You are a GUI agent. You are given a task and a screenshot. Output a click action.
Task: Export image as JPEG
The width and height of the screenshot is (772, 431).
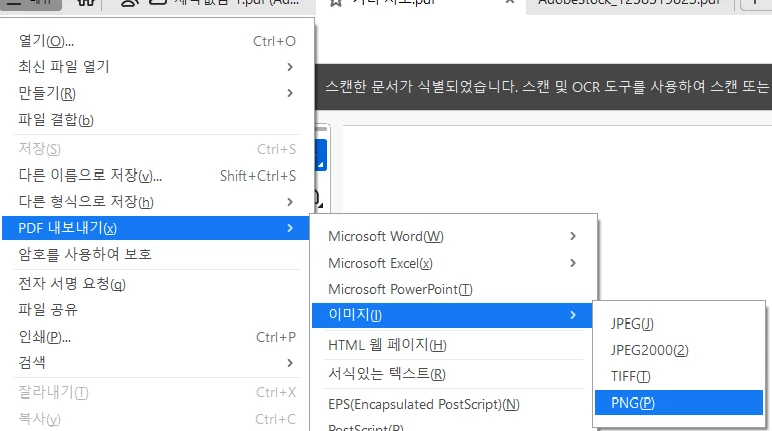679,324
